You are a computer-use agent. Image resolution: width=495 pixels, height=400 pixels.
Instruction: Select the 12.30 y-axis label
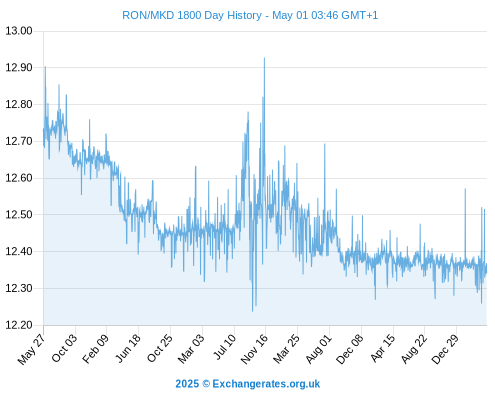click(19, 288)
